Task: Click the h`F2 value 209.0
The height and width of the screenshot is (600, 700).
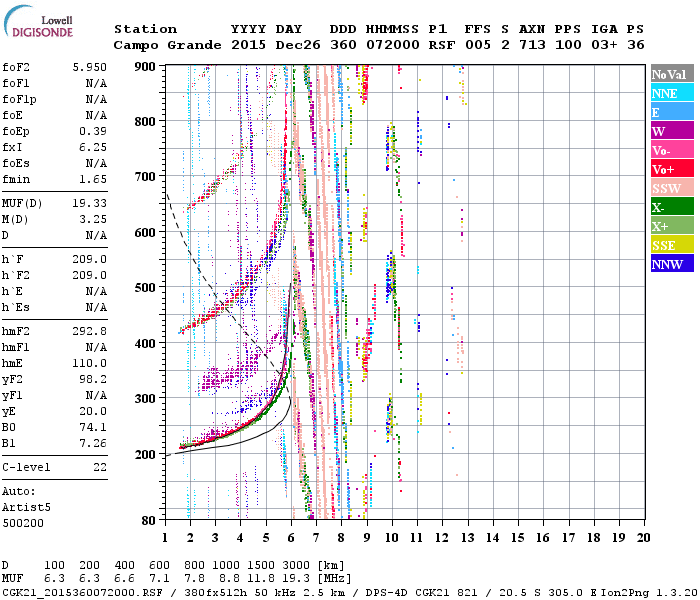Action: (90, 275)
